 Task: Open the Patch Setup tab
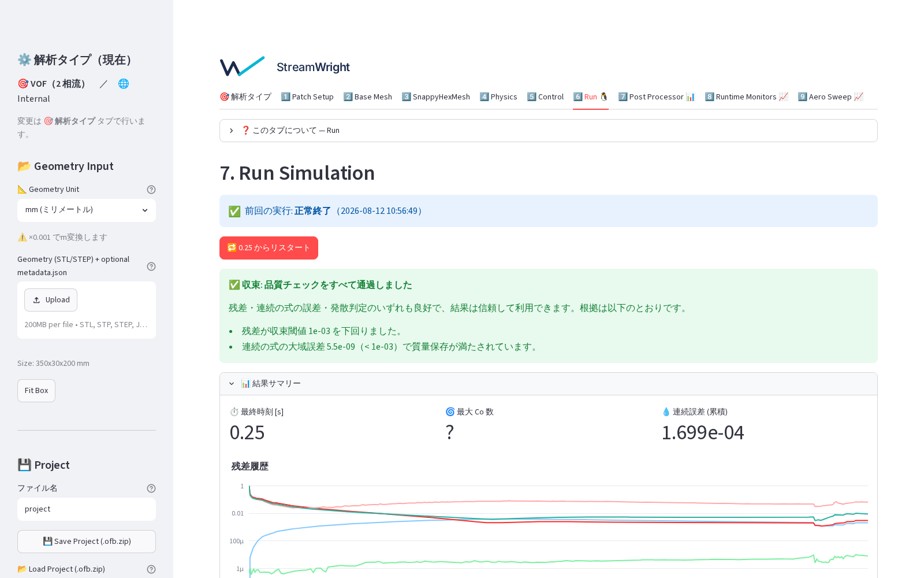click(307, 97)
